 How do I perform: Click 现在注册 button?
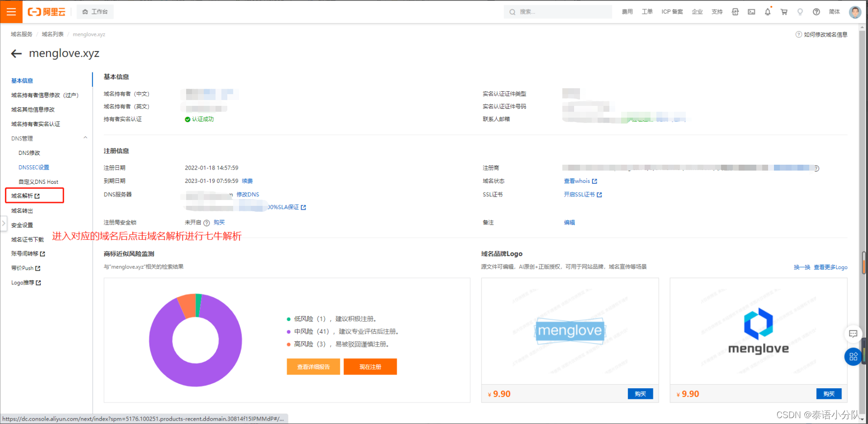click(370, 367)
